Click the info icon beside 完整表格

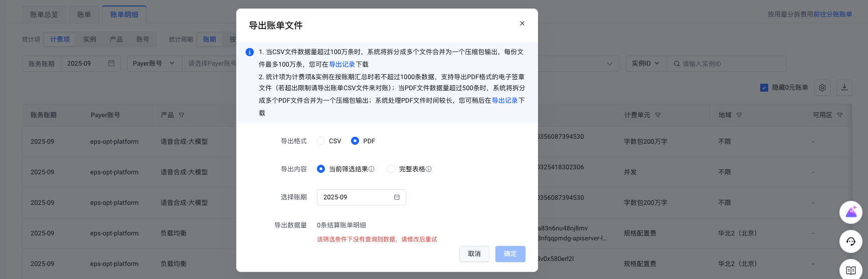[x=429, y=169]
